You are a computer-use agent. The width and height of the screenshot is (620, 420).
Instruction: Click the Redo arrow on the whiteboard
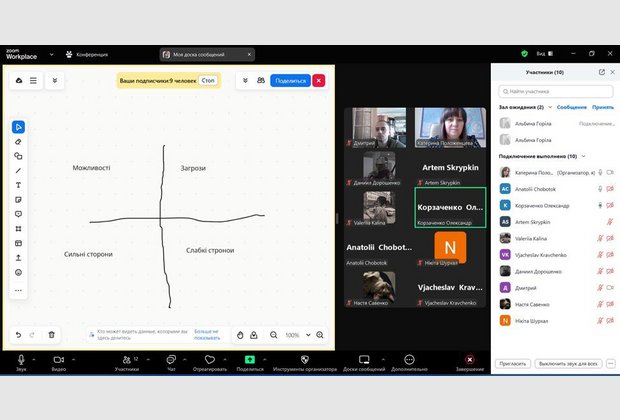[x=32, y=335]
